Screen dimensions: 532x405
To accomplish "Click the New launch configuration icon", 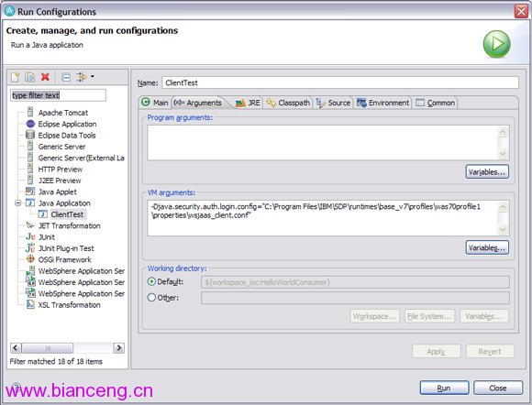I will (x=16, y=77).
